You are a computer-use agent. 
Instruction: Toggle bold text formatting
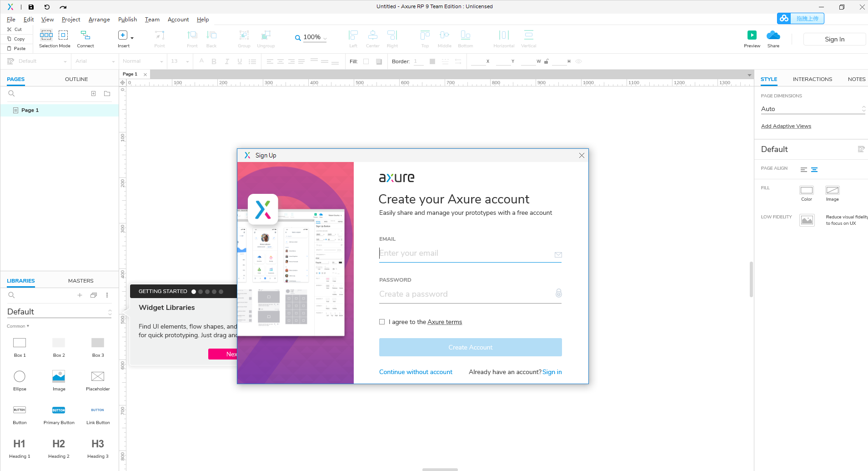[x=214, y=61]
